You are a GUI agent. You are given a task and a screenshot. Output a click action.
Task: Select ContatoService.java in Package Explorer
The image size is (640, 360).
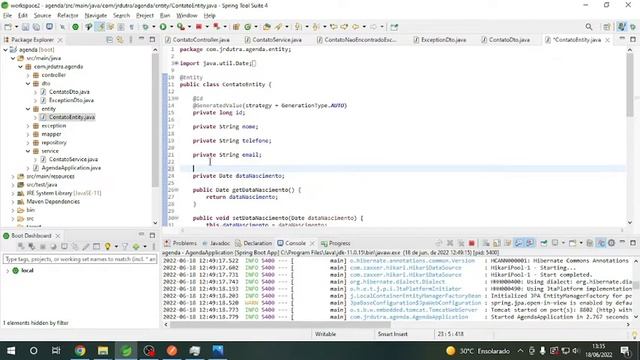[73, 160]
